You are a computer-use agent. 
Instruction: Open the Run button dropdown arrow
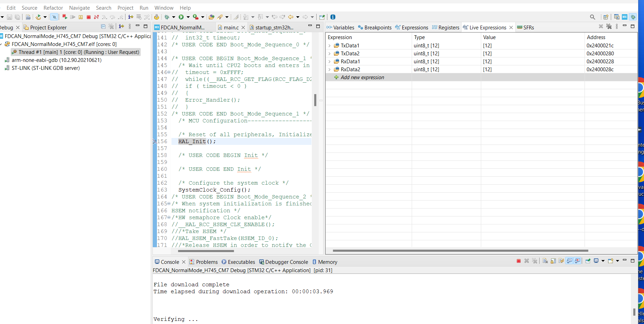[x=188, y=17]
